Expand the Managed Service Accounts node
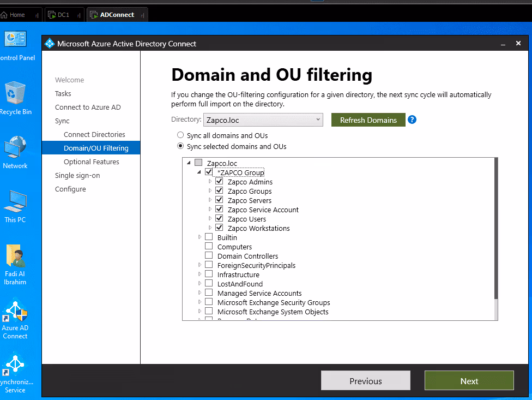The height and width of the screenshot is (400, 532). (x=199, y=292)
